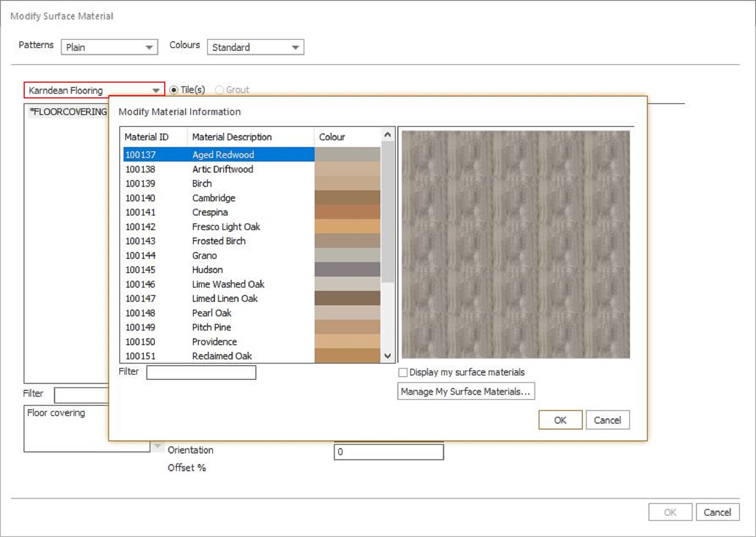Click Manage My Surface Materials button
This screenshot has width=756, height=537.
click(x=466, y=391)
